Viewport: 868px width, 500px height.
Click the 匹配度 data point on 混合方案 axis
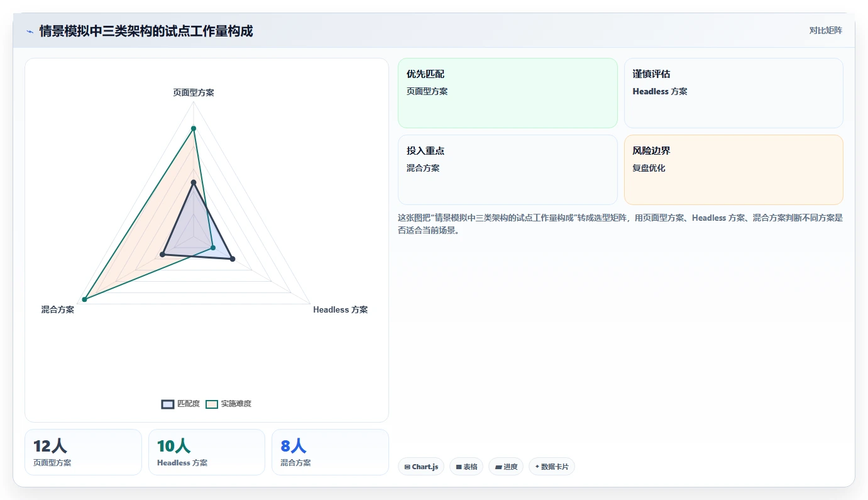162,255
